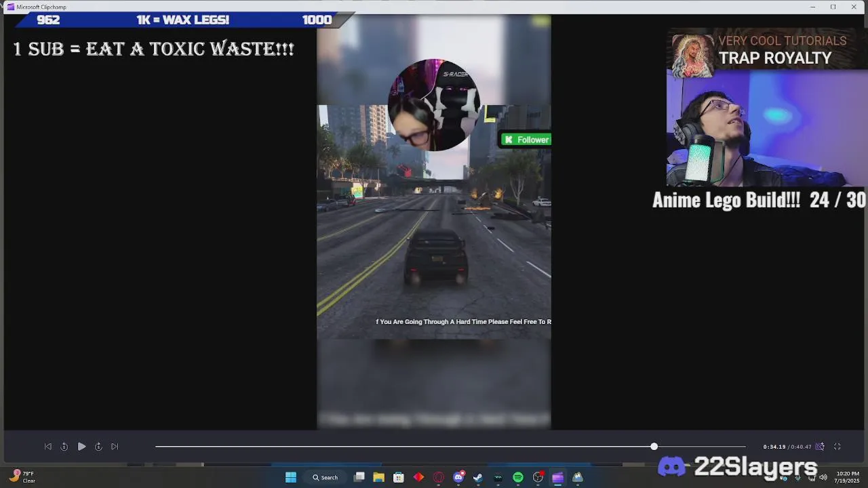This screenshot has width=868, height=488.
Task: Skip to the previous item in Clipchamp player
Action: tap(47, 447)
